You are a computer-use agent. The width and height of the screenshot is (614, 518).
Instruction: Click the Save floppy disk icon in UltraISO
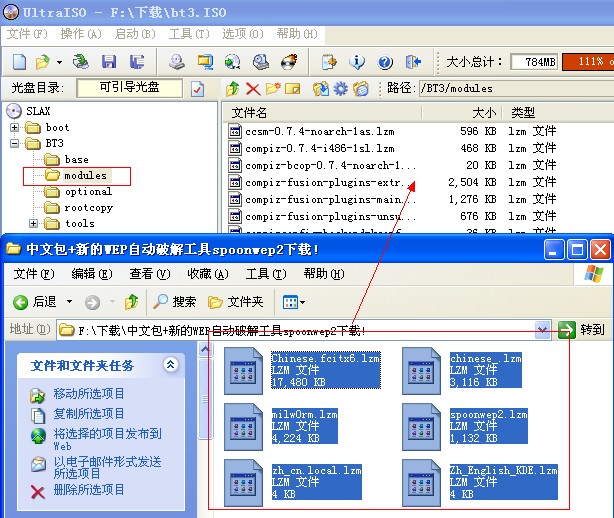click(x=109, y=61)
